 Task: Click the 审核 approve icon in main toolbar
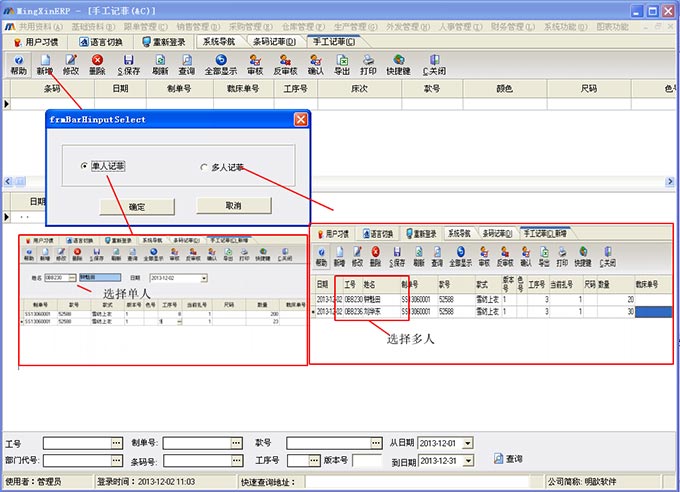pos(255,65)
